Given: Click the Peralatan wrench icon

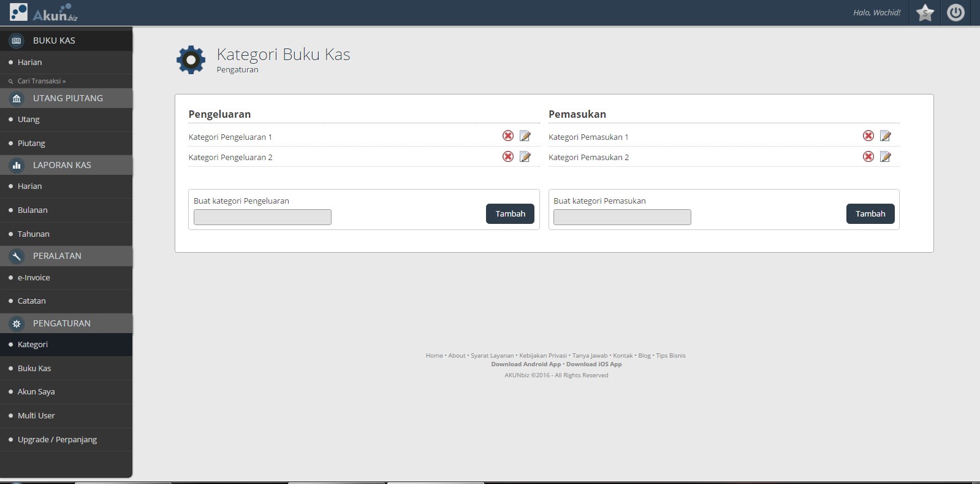Looking at the screenshot, I should point(17,256).
